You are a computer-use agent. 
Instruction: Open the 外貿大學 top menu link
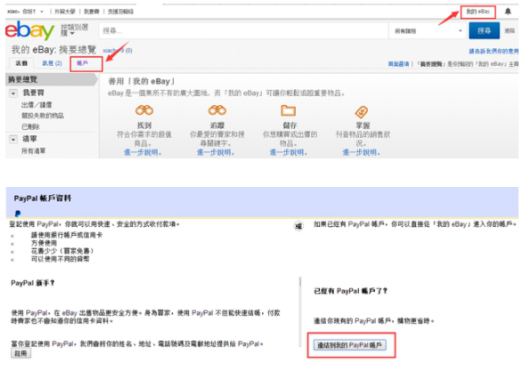pyautogui.click(x=65, y=12)
